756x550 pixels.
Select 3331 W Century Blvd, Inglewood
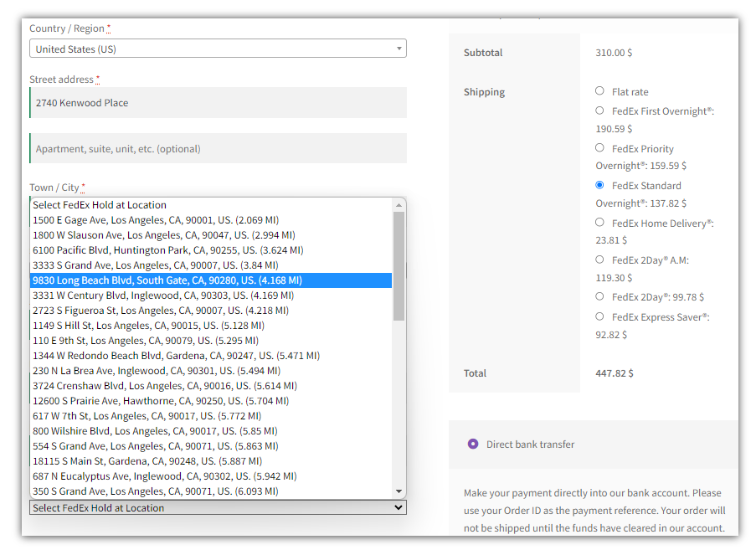point(211,295)
